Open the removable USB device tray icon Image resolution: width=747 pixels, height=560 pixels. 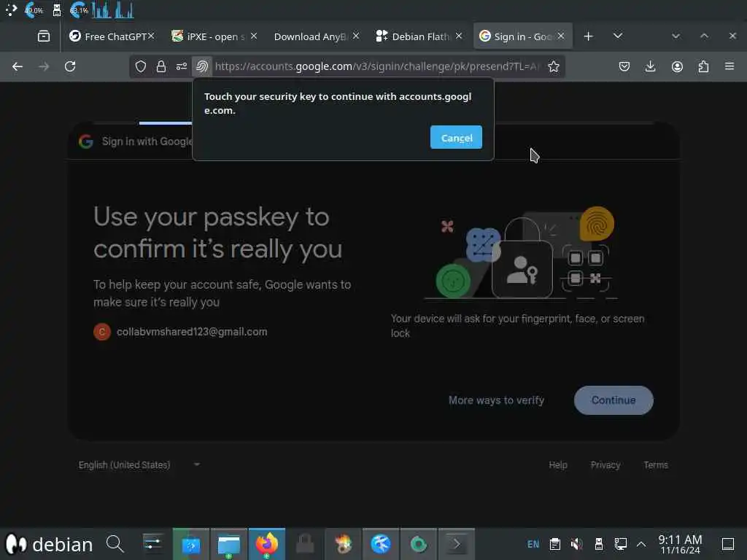click(599, 544)
